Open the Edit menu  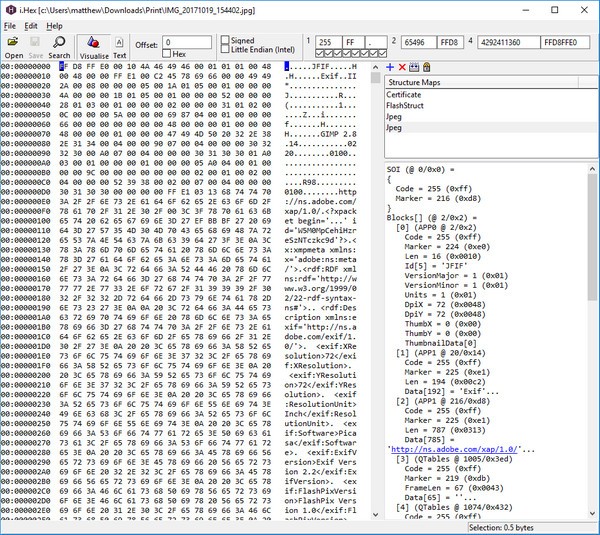click(31, 26)
